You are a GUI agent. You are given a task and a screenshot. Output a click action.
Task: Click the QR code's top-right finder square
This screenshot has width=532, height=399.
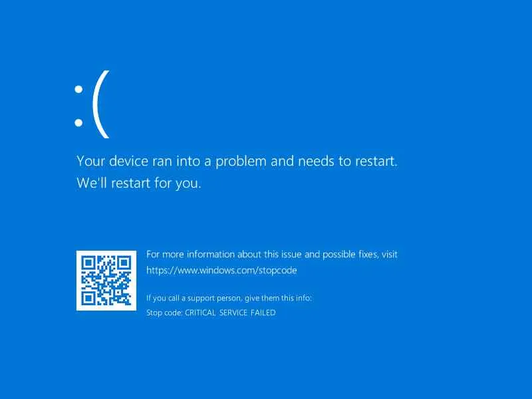pos(124,263)
